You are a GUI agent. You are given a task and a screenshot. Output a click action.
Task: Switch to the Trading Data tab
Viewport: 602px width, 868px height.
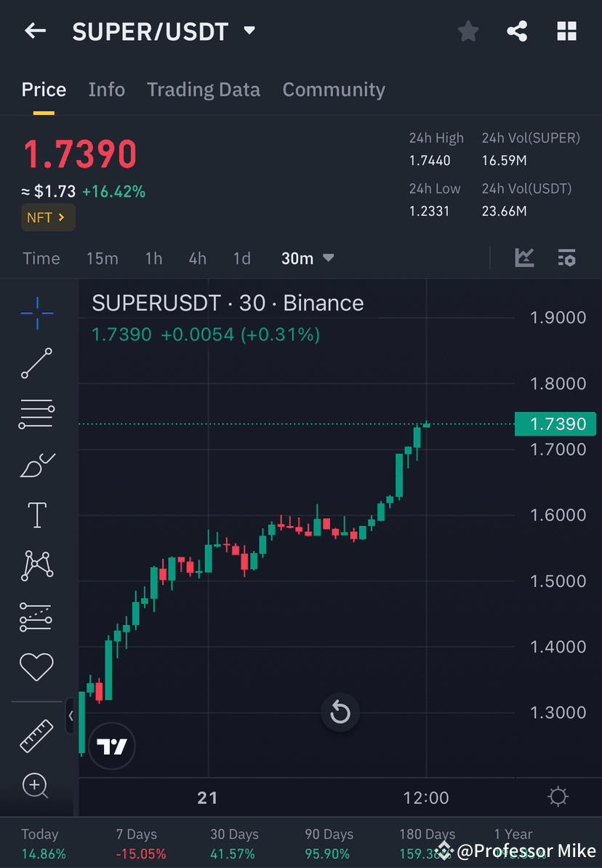point(204,89)
